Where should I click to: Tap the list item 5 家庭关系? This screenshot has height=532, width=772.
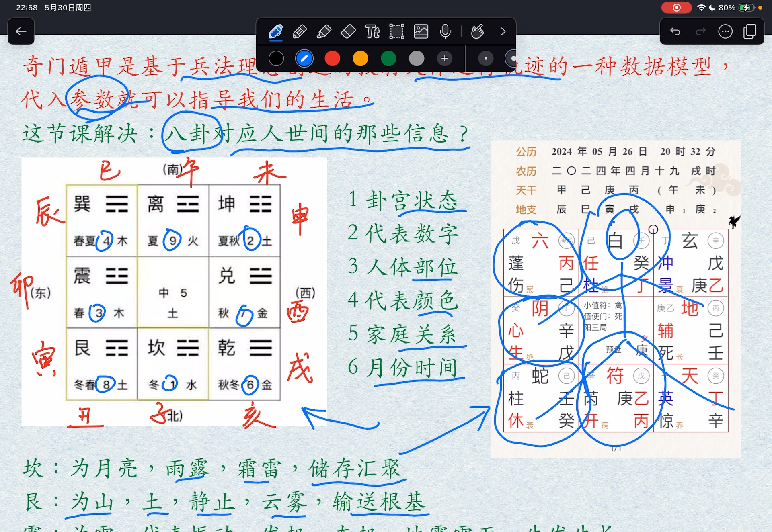click(x=403, y=334)
